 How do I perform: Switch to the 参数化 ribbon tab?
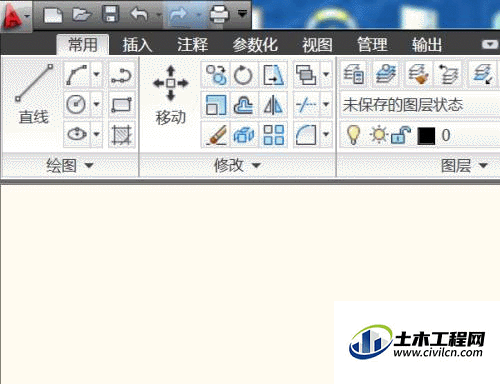(255, 45)
